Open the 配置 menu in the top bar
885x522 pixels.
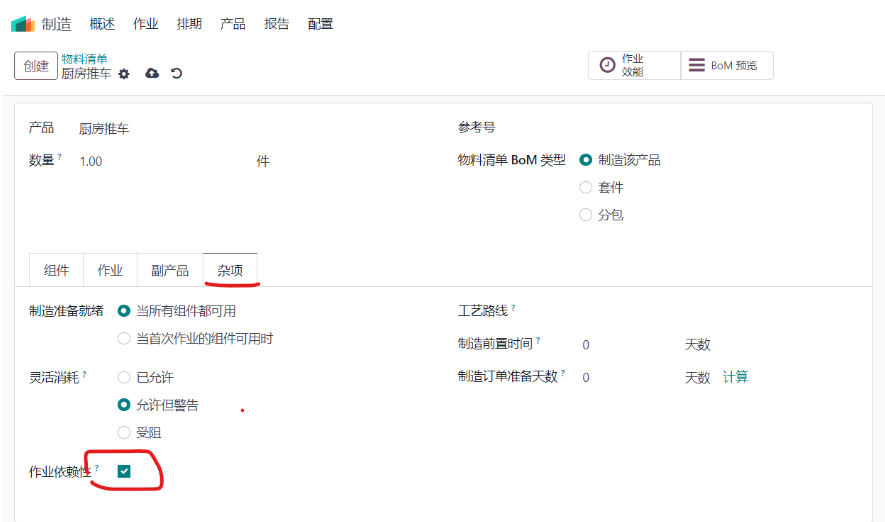(x=320, y=24)
